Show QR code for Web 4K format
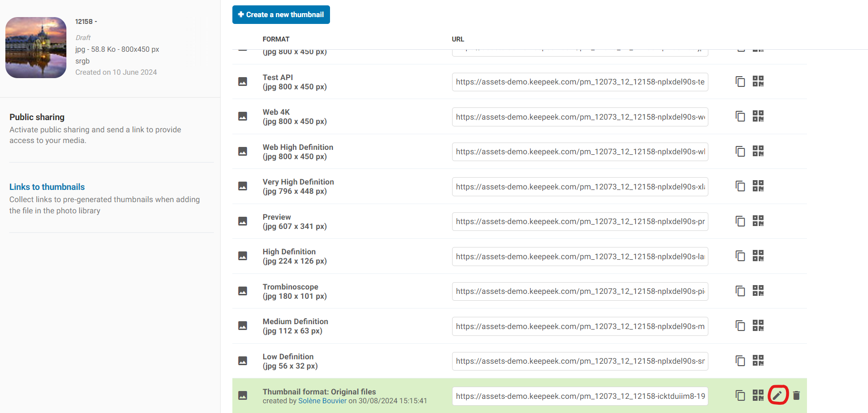 [758, 116]
